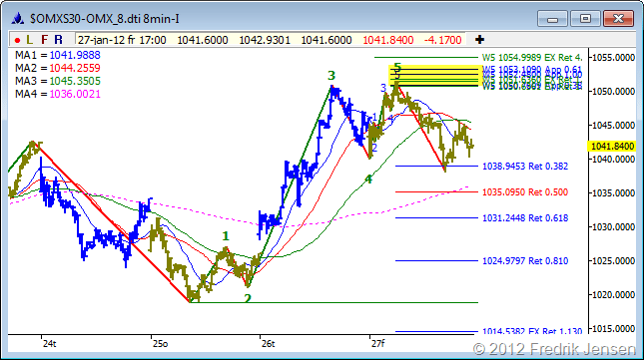Click the green wave 3 label
The height and width of the screenshot is (360, 644).
(331, 76)
